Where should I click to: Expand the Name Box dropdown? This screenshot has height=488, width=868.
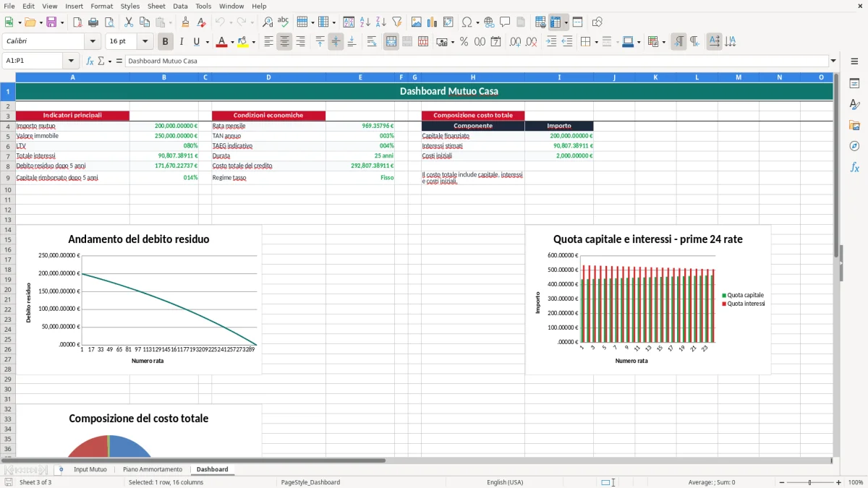coord(71,61)
